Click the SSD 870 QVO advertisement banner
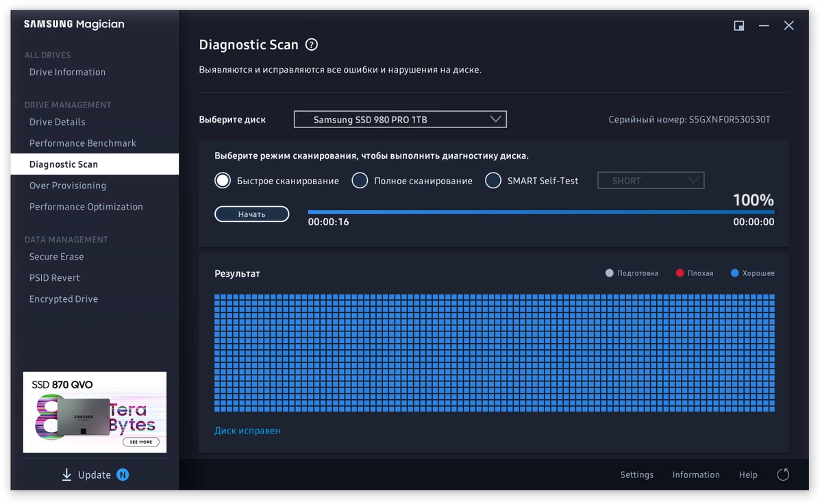Screen dimensions: 822x504 [95, 412]
